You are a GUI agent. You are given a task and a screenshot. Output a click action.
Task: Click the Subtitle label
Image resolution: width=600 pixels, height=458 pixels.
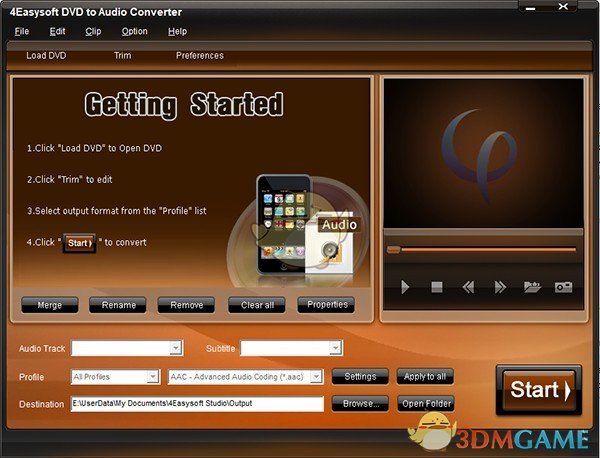point(220,349)
